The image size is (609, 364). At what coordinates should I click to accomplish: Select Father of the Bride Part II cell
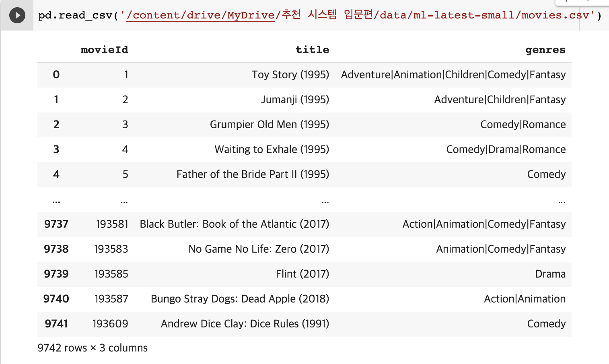click(x=253, y=174)
